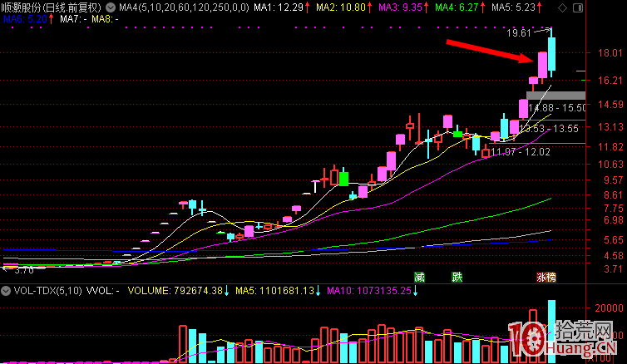Select the MA8: - label
627x364 pixels.
click(x=105, y=19)
